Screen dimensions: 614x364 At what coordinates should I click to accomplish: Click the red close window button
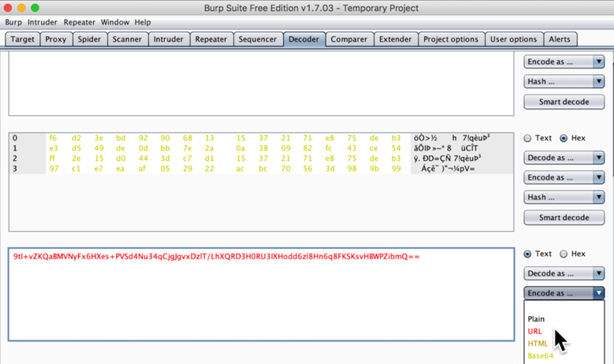click(x=8, y=8)
